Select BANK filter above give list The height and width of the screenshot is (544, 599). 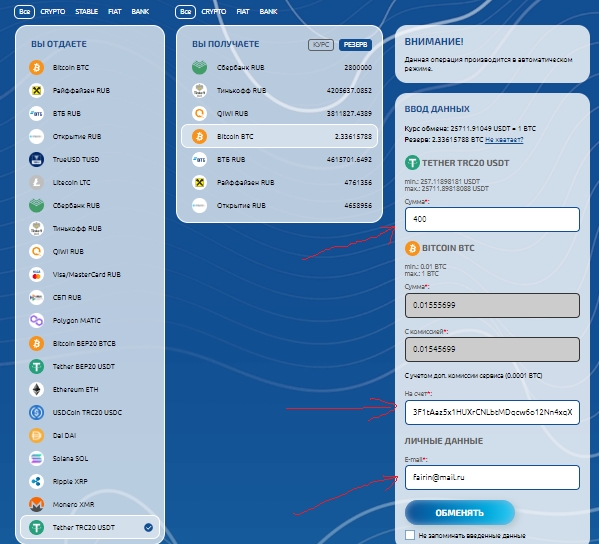click(x=140, y=11)
